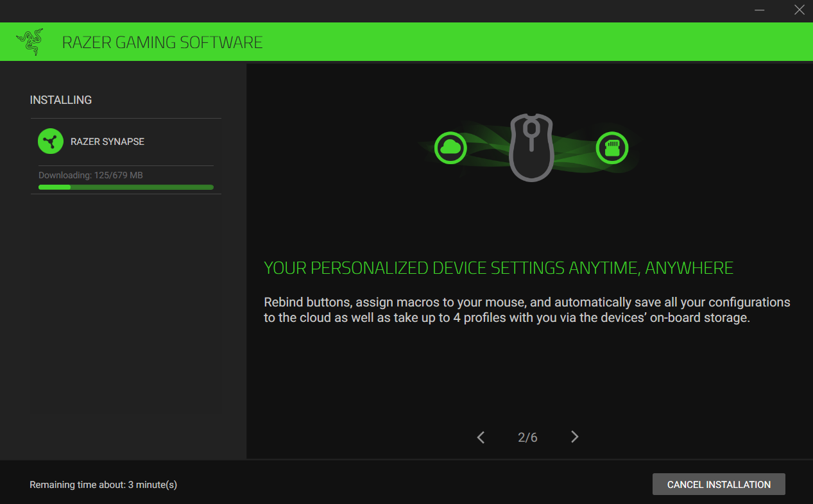The width and height of the screenshot is (813, 504).
Task: Close the installer window
Action: tap(799, 10)
